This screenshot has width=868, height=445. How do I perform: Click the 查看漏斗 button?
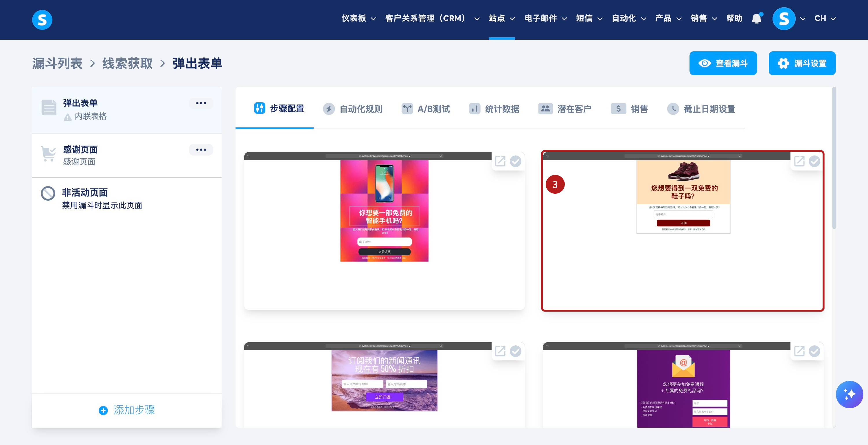(723, 63)
